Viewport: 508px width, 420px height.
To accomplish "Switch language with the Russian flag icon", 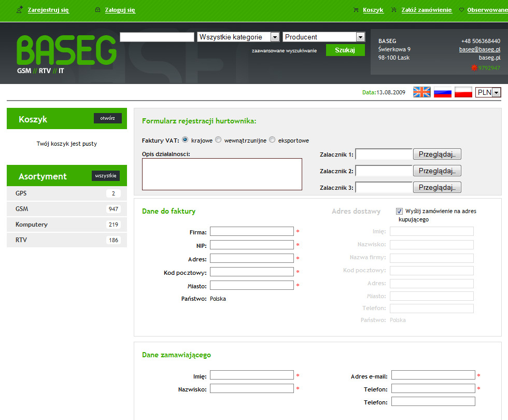I will tap(442, 92).
